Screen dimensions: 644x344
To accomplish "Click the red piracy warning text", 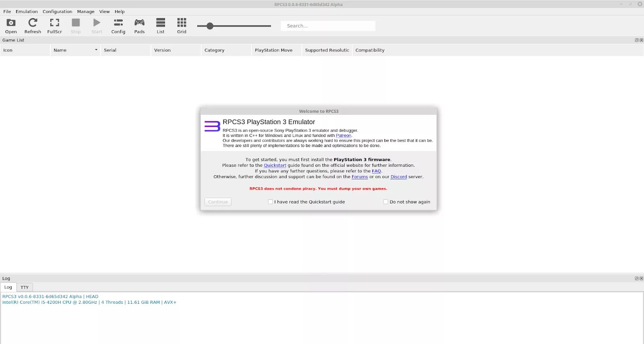I will 318,189.
